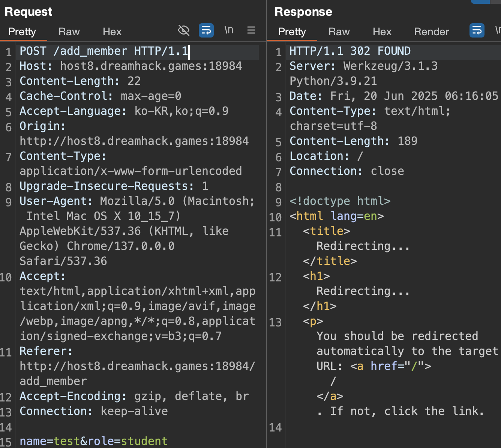Switch to the Hex tab in Request

point(112,32)
